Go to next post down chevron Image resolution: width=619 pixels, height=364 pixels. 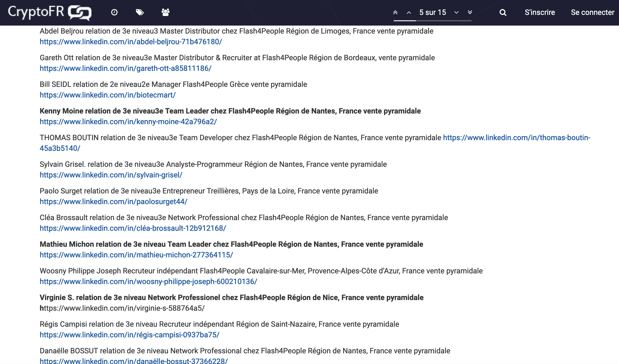coord(456,12)
